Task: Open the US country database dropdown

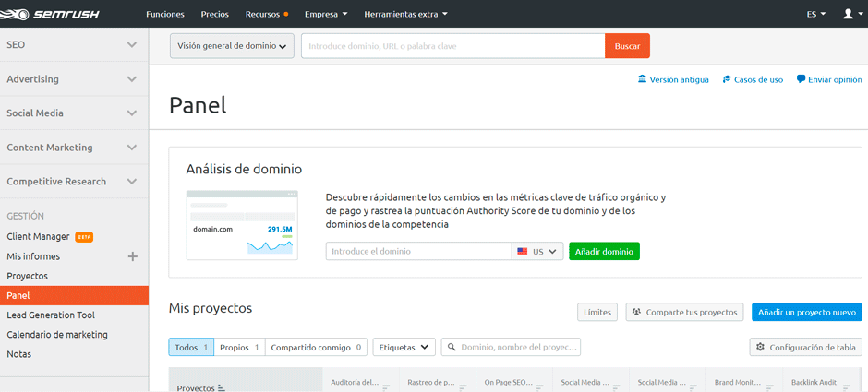Action: (537, 251)
